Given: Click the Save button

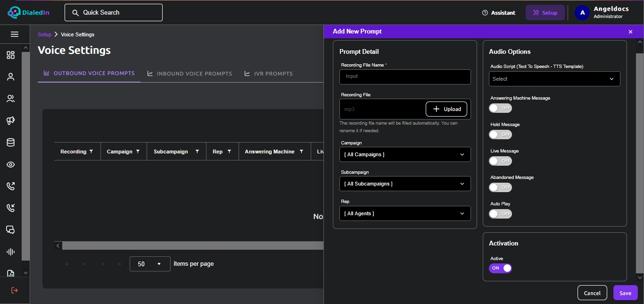Looking at the screenshot, I should [x=625, y=293].
